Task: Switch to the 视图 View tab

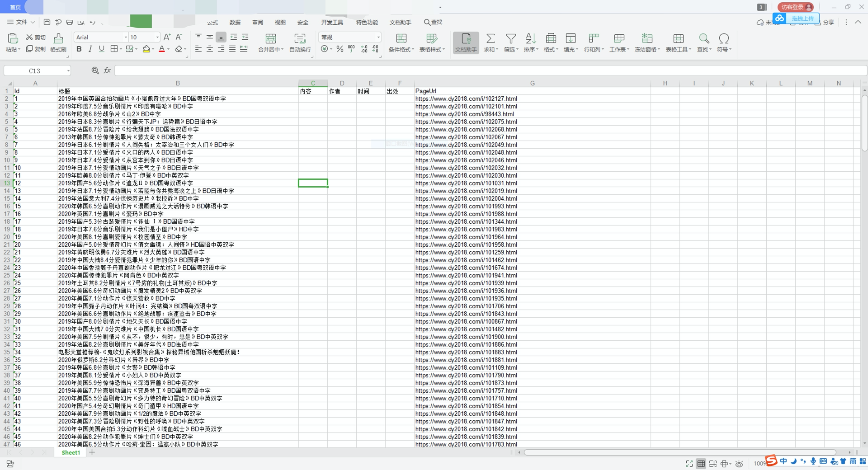Action: pyautogui.click(x=280, y=23)
